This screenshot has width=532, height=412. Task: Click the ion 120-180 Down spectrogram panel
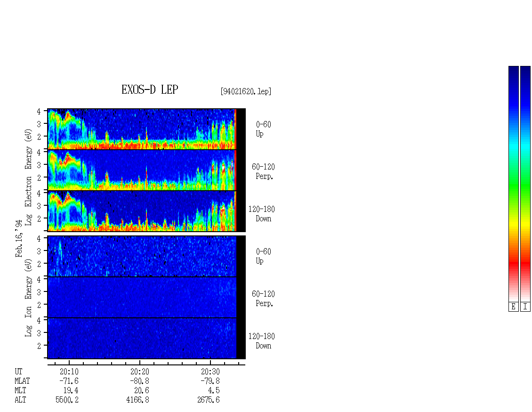coord(146,339)
